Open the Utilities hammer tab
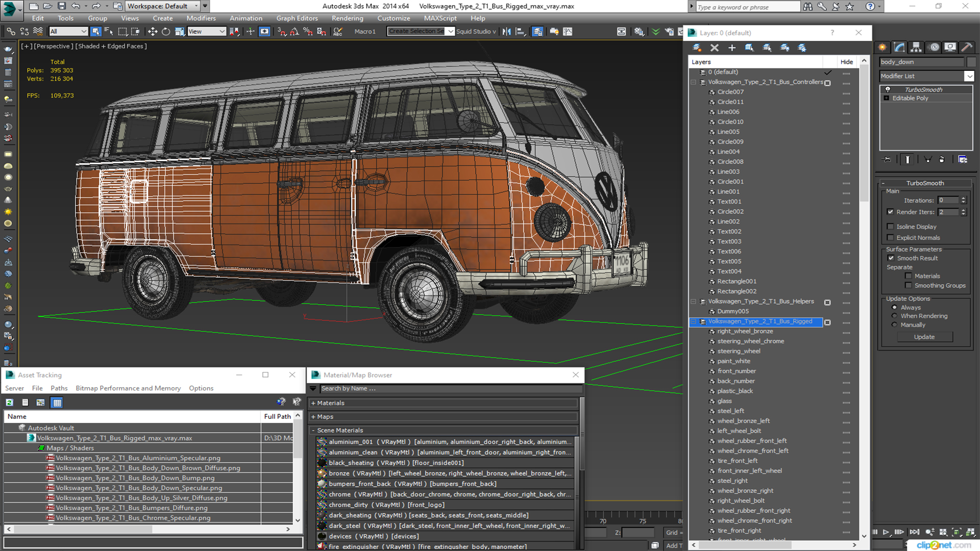The width and height of the screenshot is (980, 551). [x=967, y=47]
